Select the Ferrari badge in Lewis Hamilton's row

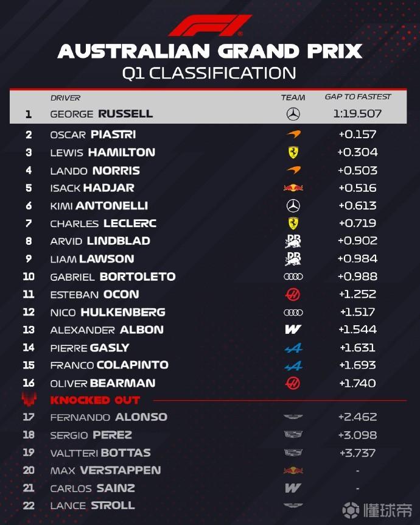coord(293,152)
